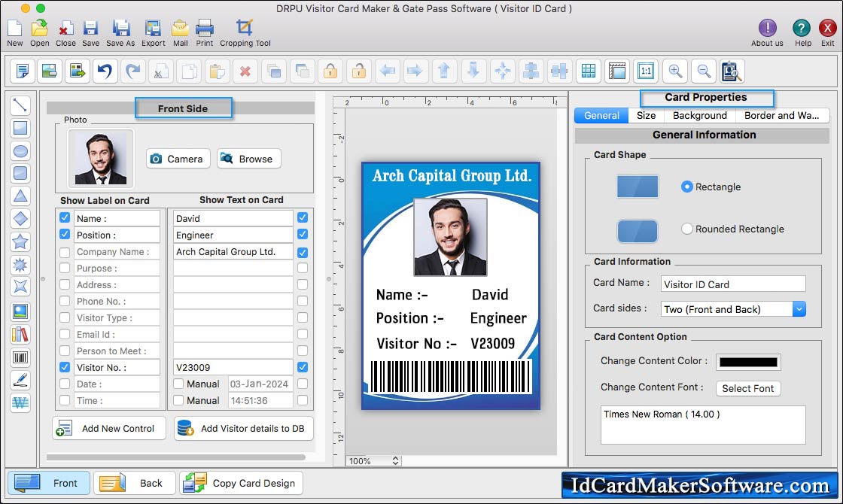Check Manual checkbox for Date
The width and height of the screenshot is (843, 504).
click(x=178, y=384)
